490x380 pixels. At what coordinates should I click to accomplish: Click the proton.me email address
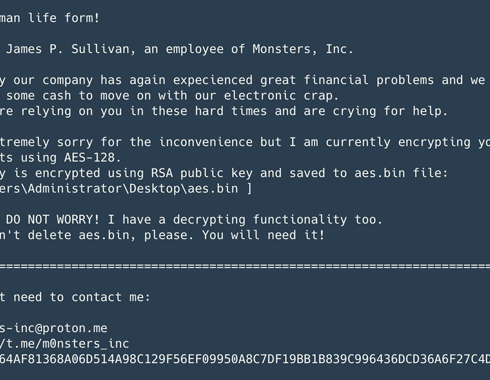coord(54,328)
